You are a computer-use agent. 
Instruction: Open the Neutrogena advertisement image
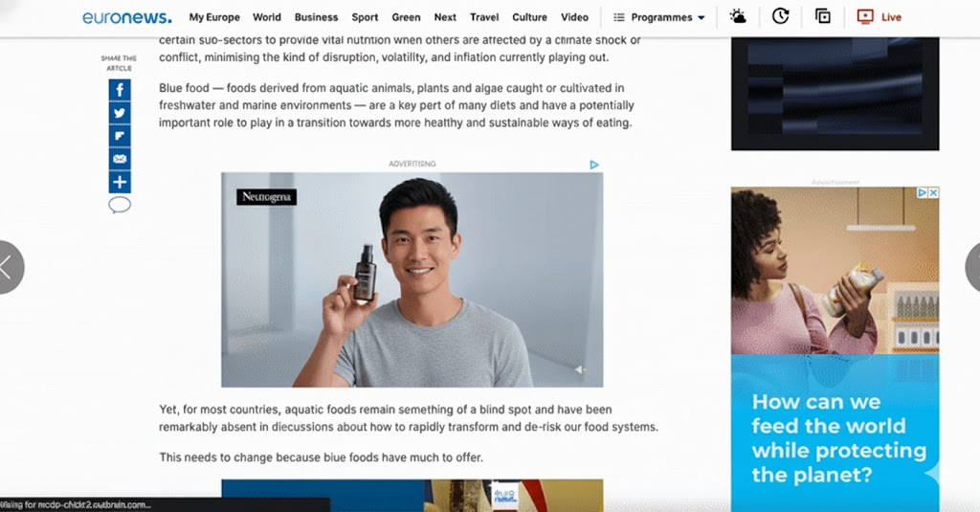(x=412, y=279)
